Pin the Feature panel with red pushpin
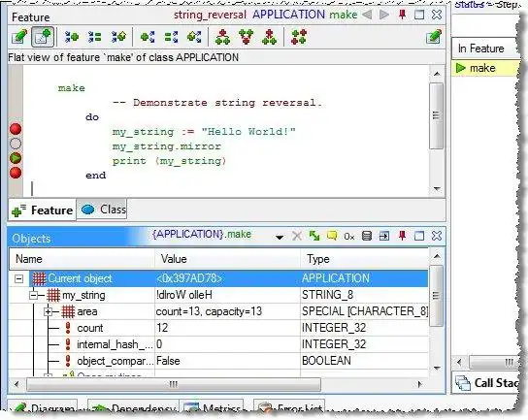 [x=402, y=15]
